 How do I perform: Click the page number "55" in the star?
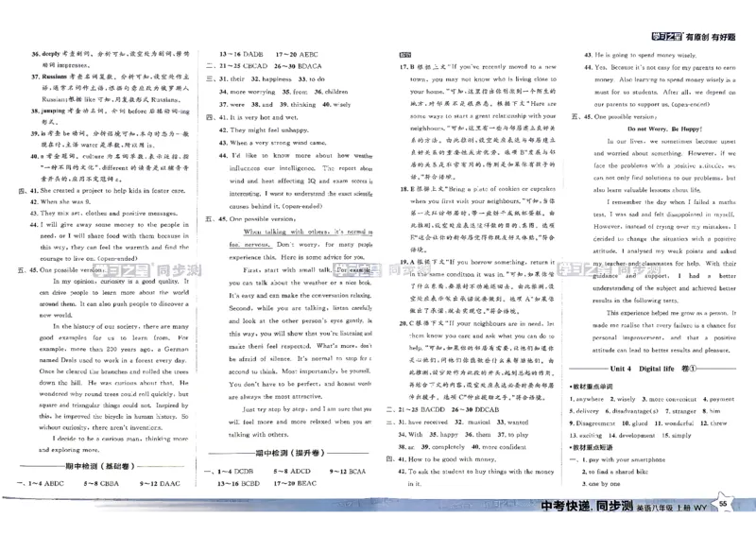click(723, 504)
